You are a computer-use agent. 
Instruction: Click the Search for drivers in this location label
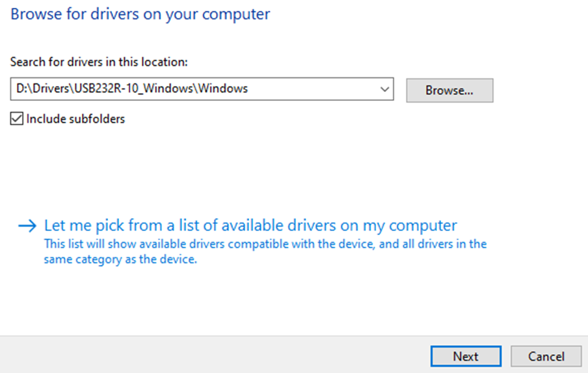point(99,62)
